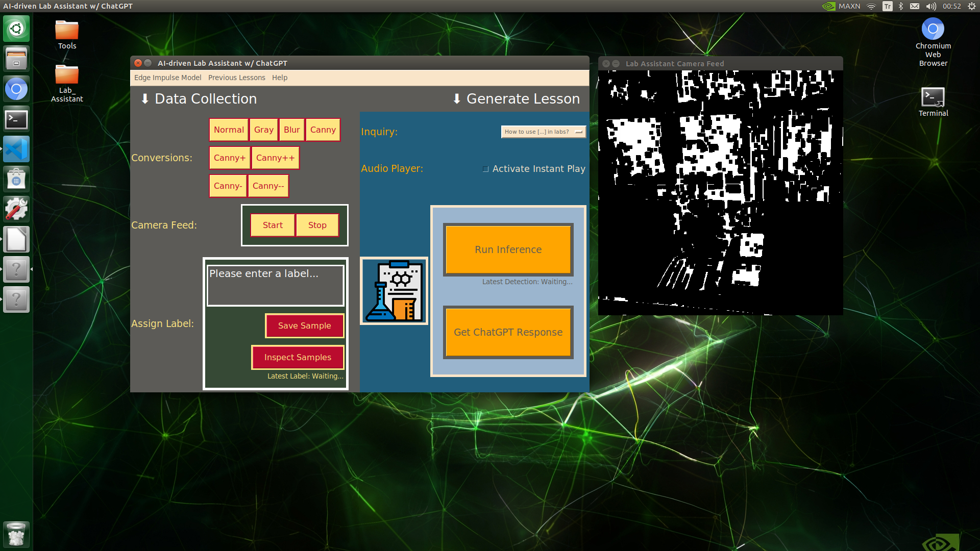Open the mail indicator in top bar
980x551 pixels.
tap(915, 6)
